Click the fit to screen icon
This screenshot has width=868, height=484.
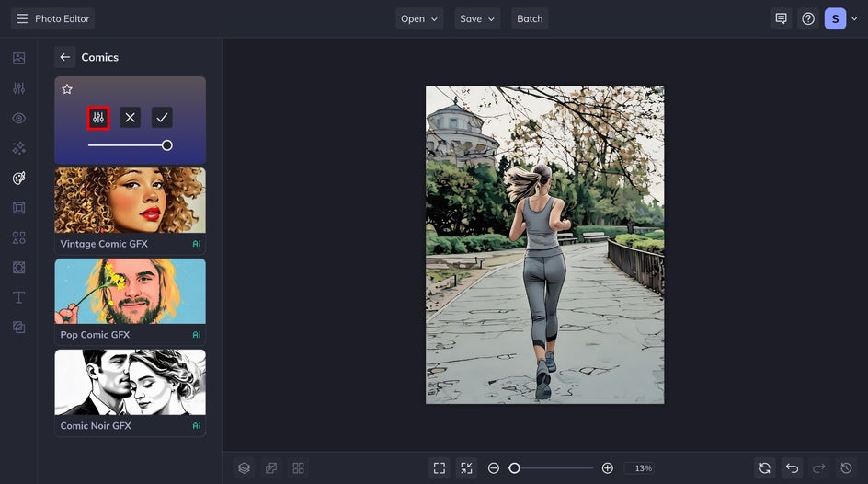(440, 468)
